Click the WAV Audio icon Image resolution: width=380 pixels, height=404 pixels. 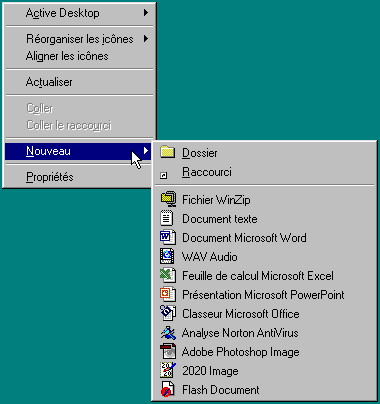pos(167,256)
